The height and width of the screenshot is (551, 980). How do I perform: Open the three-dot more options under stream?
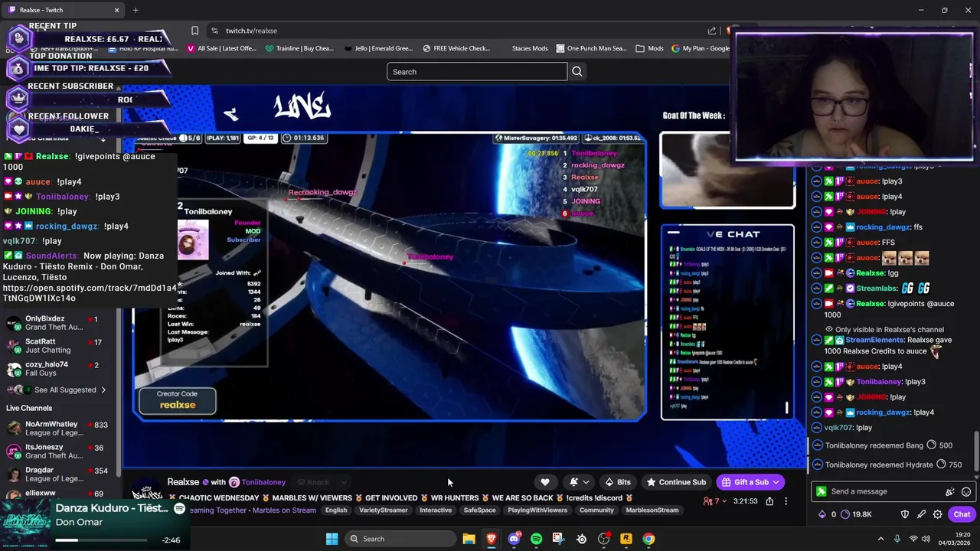(x=786, y=501)
